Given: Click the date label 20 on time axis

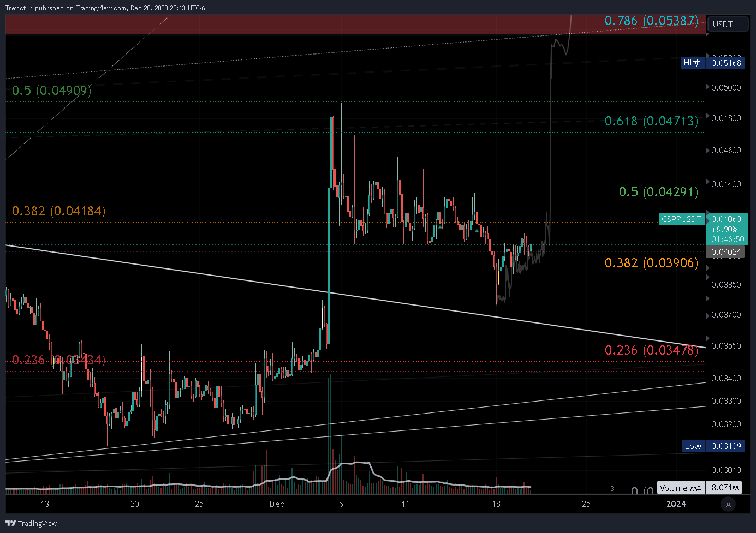Looking at the screenshot, I should click(135, 504).
